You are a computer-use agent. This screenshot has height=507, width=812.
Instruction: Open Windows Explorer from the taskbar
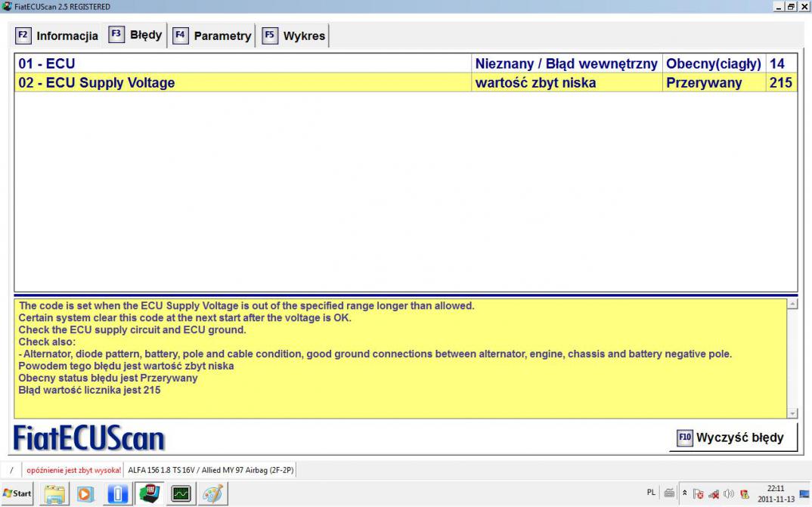pos(54,494)
